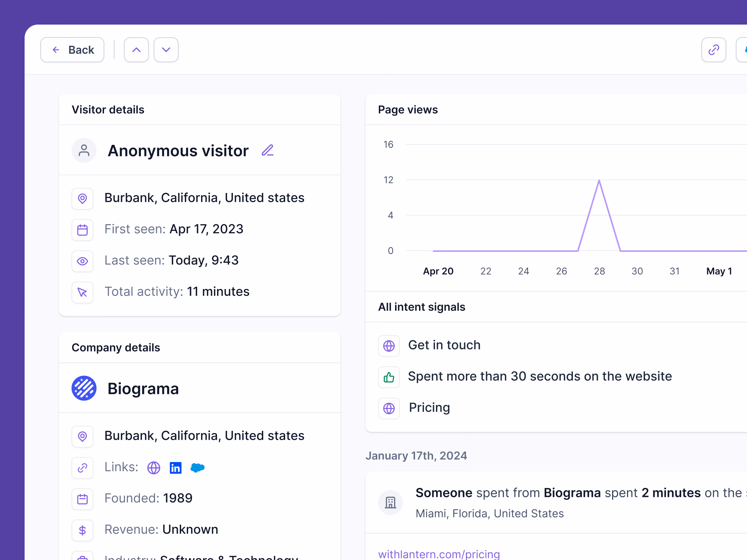Select the Get in touch intent signal

[444, 345]
